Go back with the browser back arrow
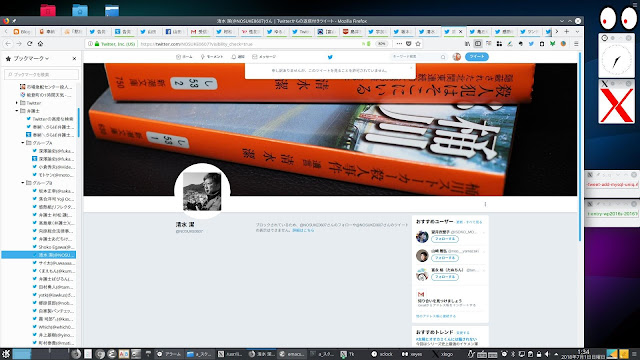Viewport: 640px width, 360px height. point(8,44)
